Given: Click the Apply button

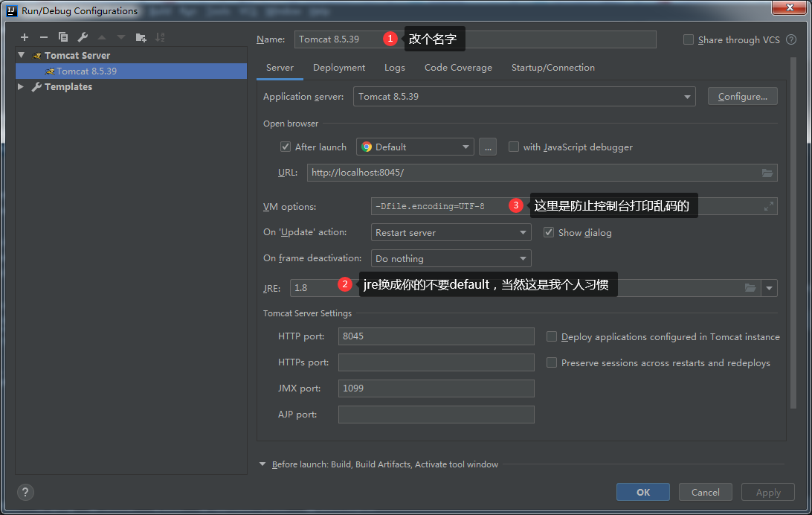Looking at the screenshot, I should (x=768, y=492).
